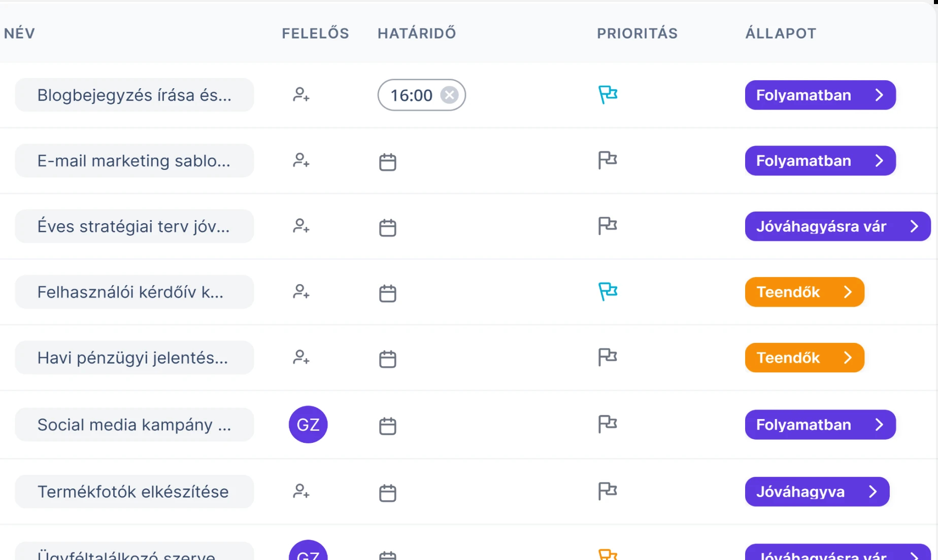Clear the 16:00 deadline with the x icon

click(x=449, y=95)
